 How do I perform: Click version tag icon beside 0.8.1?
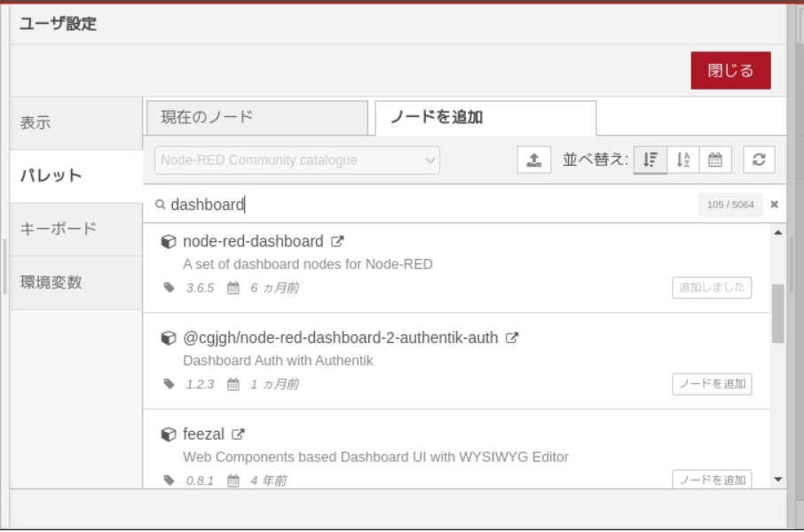[x=169, y=481]
